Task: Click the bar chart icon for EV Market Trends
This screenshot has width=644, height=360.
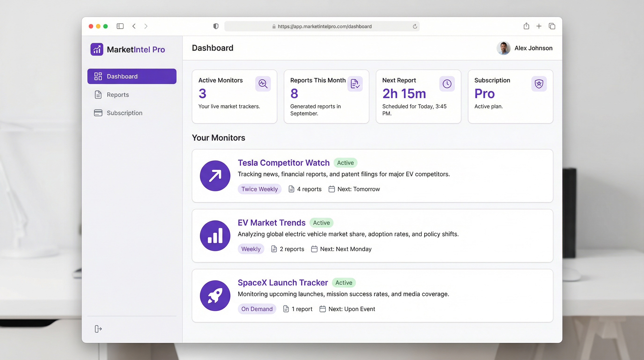Action: click(215, 235)
